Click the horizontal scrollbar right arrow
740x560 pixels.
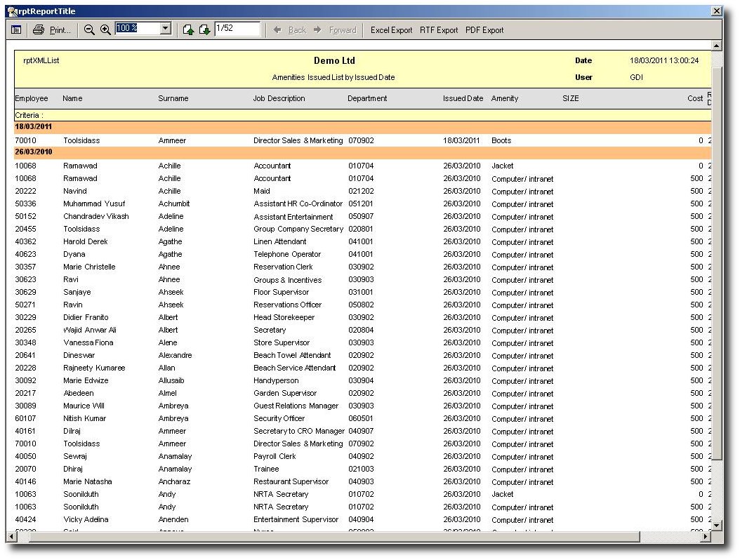[x=705, y=537]
